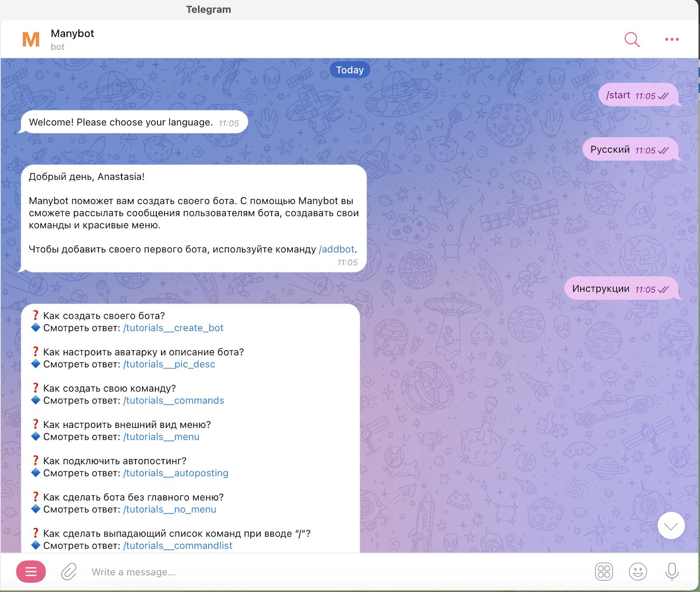Click the Manybot orange M avatar
Image resolution: width=700 pixels, height=592 pixels.
point(31,39)
